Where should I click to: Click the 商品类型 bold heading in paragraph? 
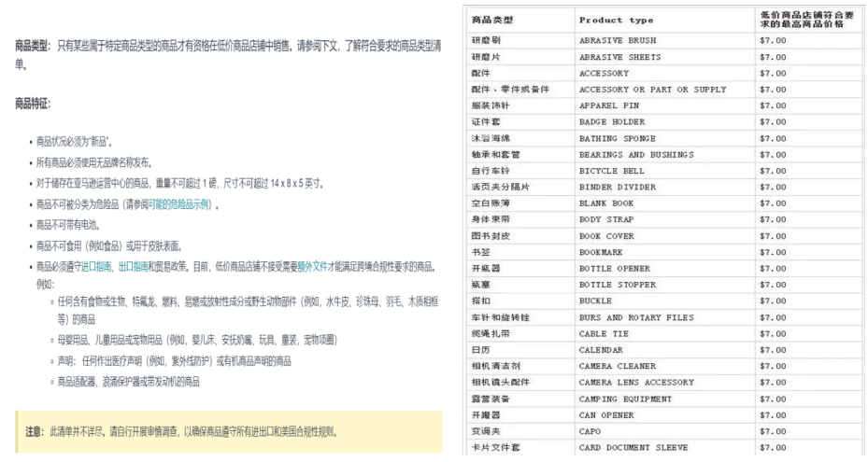click(33, 46)
